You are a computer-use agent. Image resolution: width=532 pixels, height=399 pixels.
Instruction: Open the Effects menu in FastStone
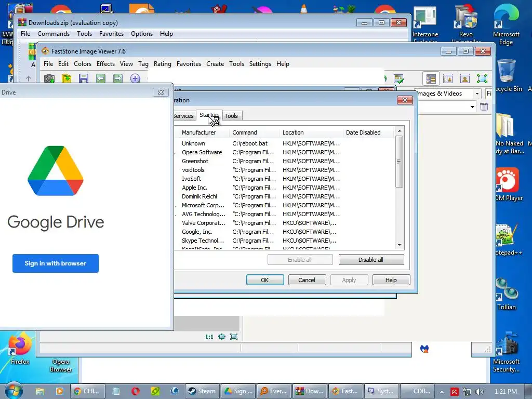105,64
